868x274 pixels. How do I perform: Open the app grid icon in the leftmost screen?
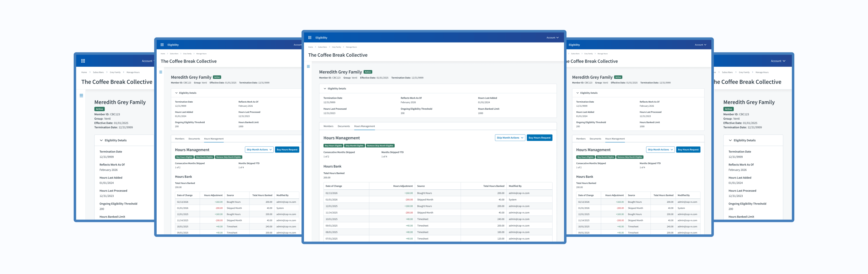83,61
